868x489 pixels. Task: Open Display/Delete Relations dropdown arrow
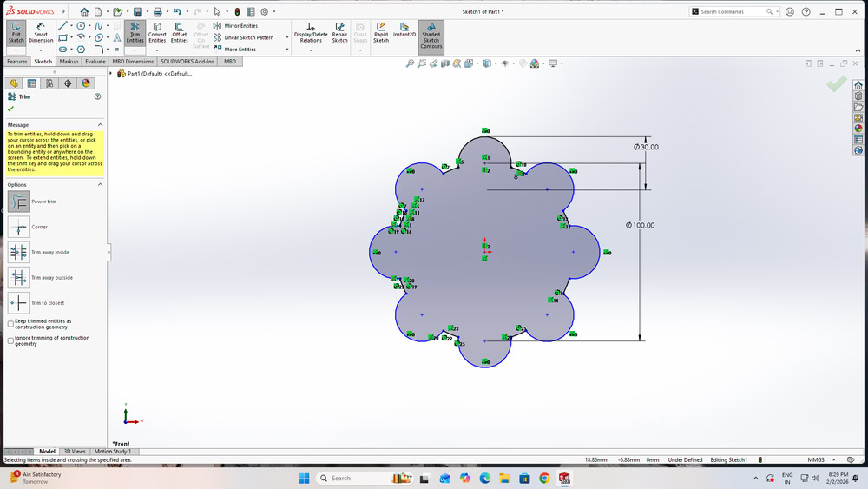[x=311, y=50]
